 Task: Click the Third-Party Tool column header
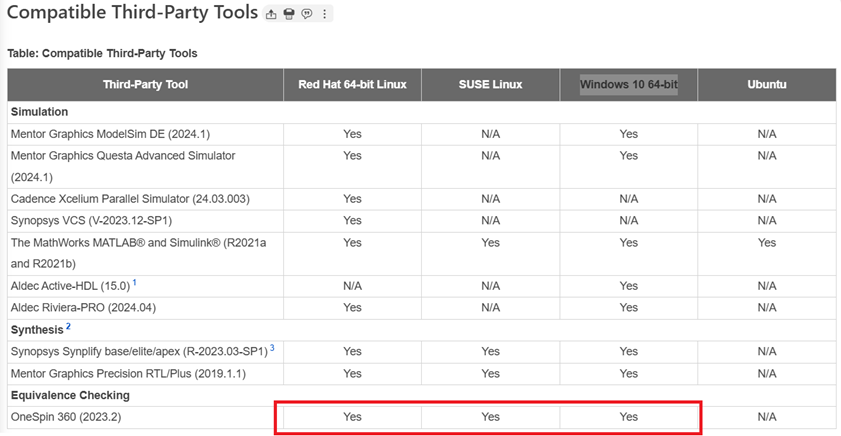(x=145, y=85)
